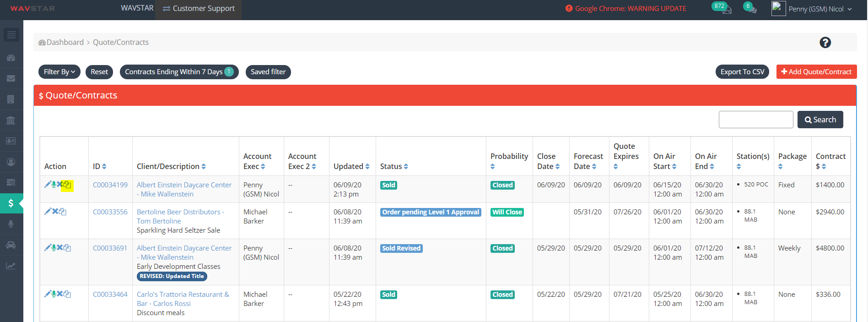Screen dimensions: 868x322
Task: Open the line chart sidebar icon
Action: point(11,266)
